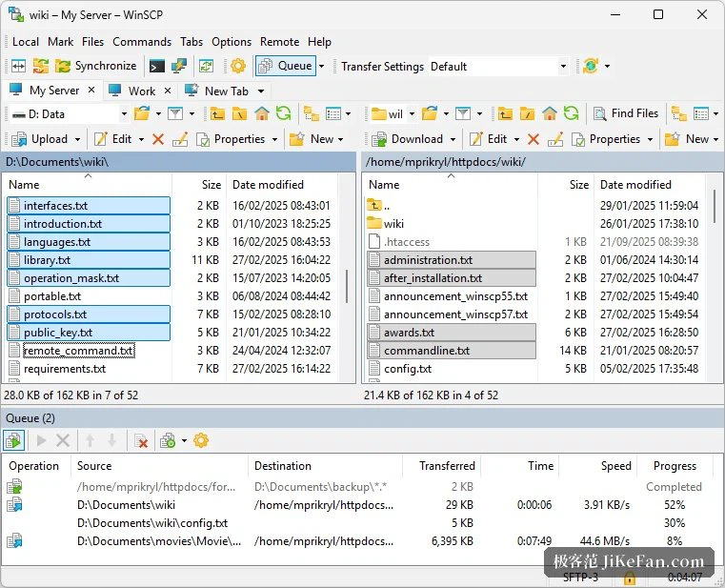Close the Work session tab
Image resolution: width=725 pixels, height=588 pixels.
(x=168, y=91)
